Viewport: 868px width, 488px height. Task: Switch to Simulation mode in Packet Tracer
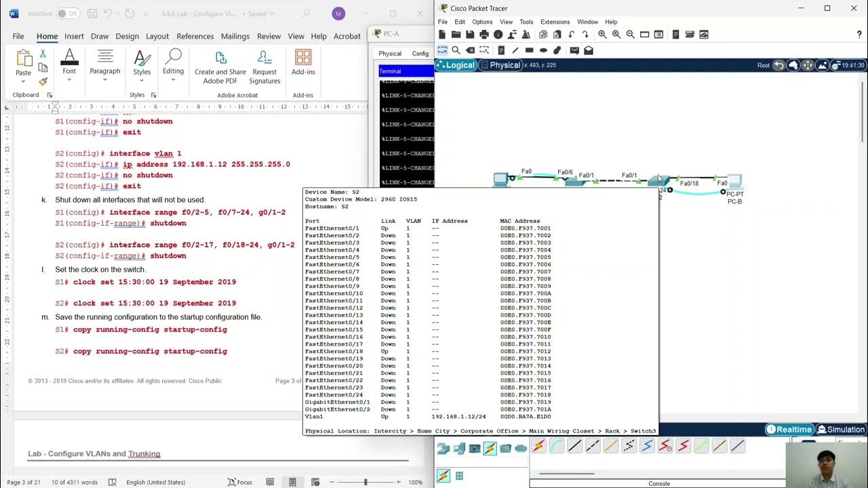841,429
